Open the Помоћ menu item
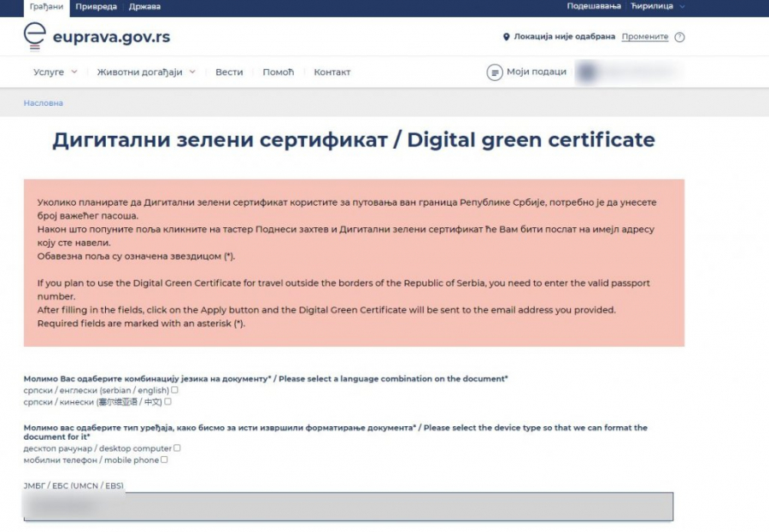Image resolution: width=769 pixels, height=532 pixels. 278,73
